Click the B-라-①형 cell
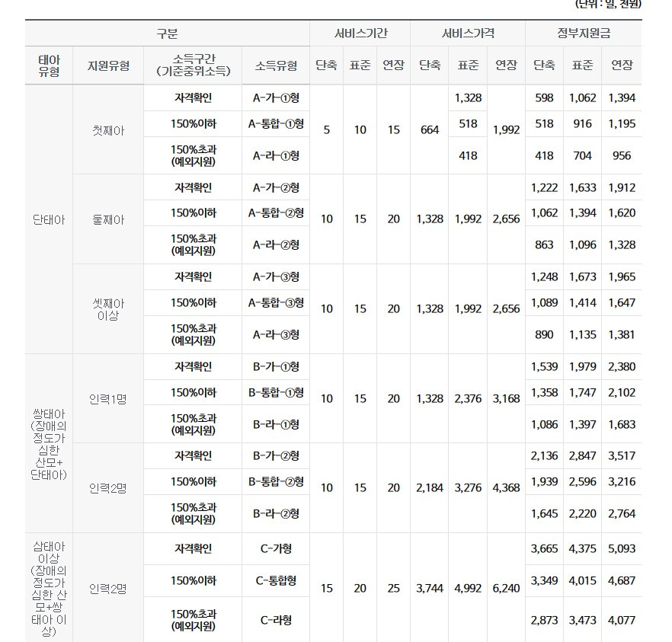This screenshot has width=672, height=642. pos(276,424)
